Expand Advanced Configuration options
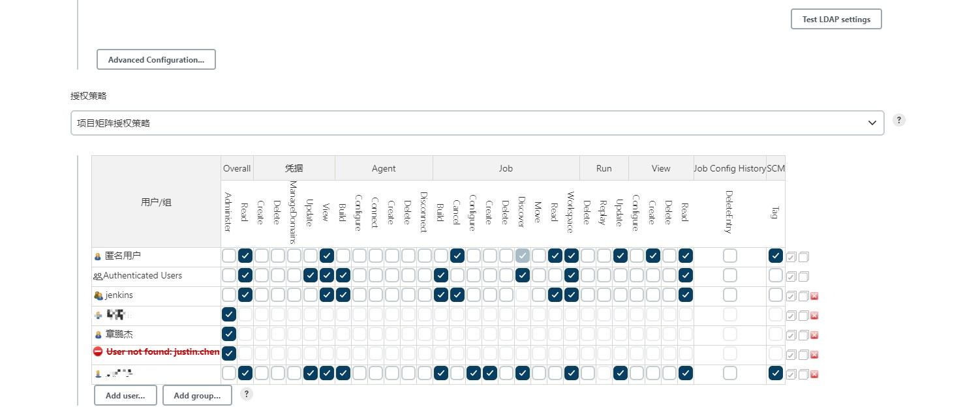This screenshot has width=980, height=418. pyautogui.click(x=156, y=59)
